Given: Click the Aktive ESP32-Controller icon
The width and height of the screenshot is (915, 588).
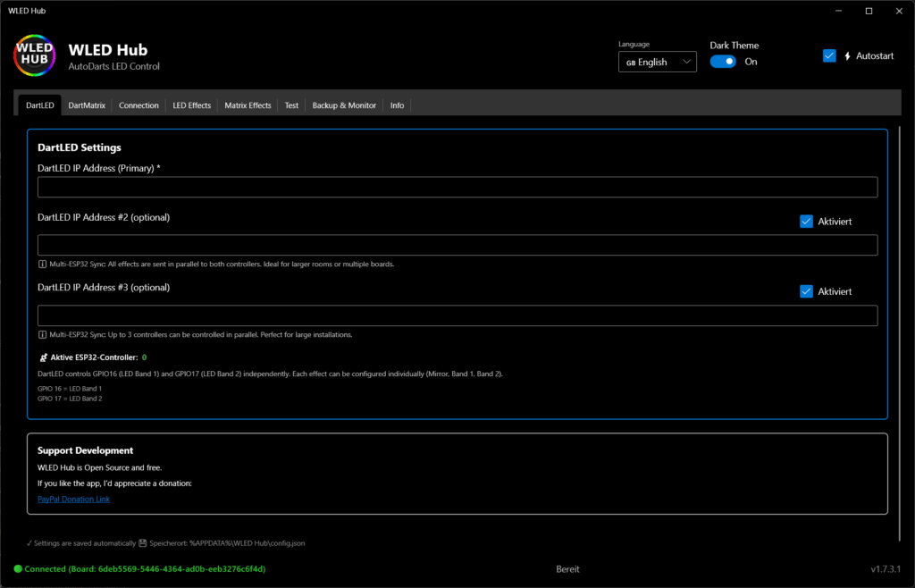Looking at the screenshot, I should coord(42,357).
